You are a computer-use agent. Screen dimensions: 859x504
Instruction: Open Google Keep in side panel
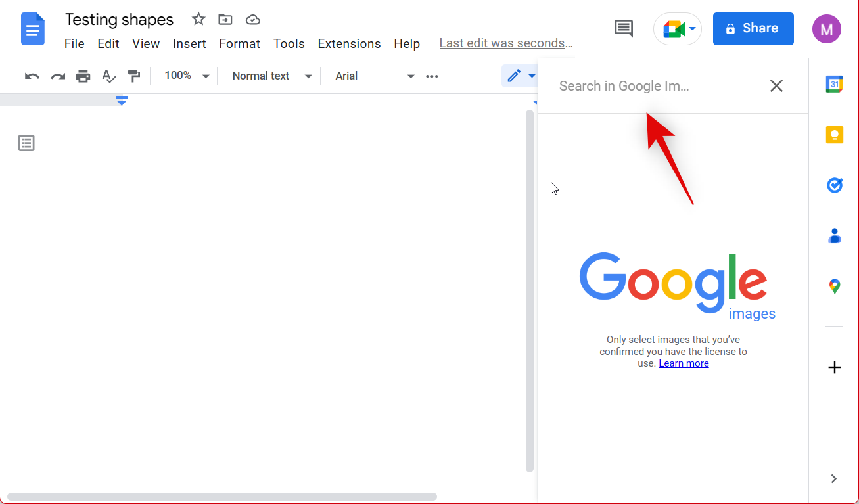coord(834,135)
